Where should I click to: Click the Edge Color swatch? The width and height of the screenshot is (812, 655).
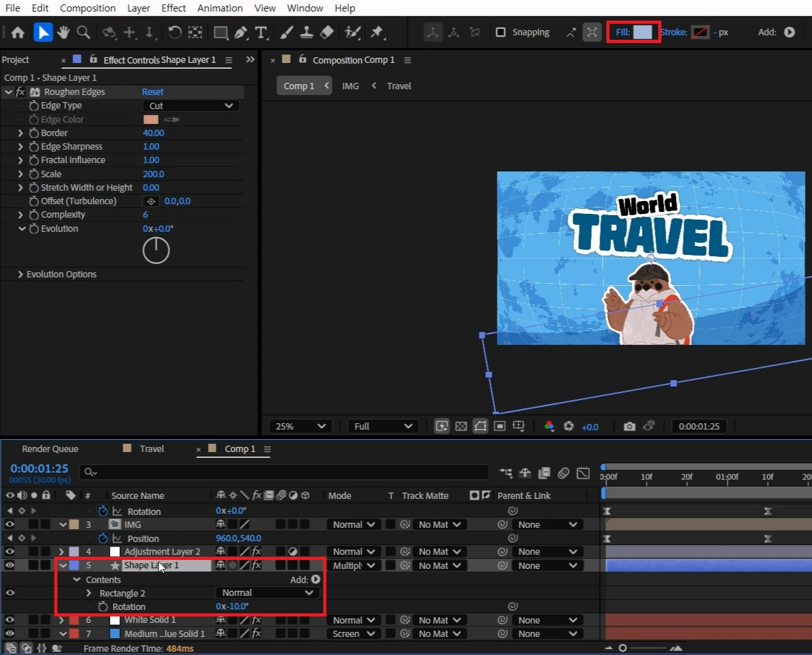[151, 119]
